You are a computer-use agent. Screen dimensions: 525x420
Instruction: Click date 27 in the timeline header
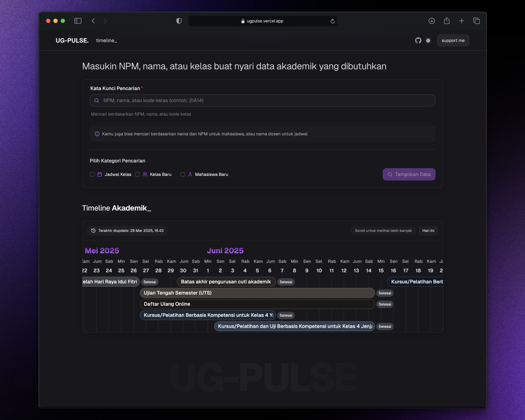point(146,270)
